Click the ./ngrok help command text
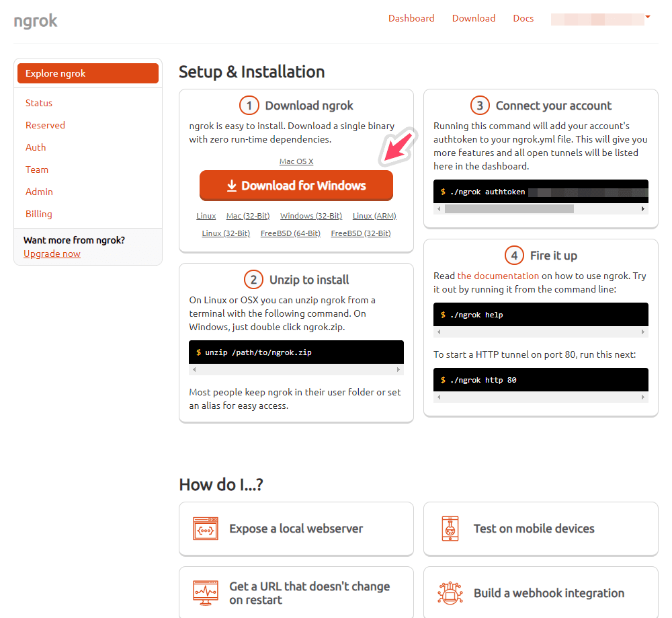The width and height of the screenshot is (672, 618). click(x=476, y=315)
